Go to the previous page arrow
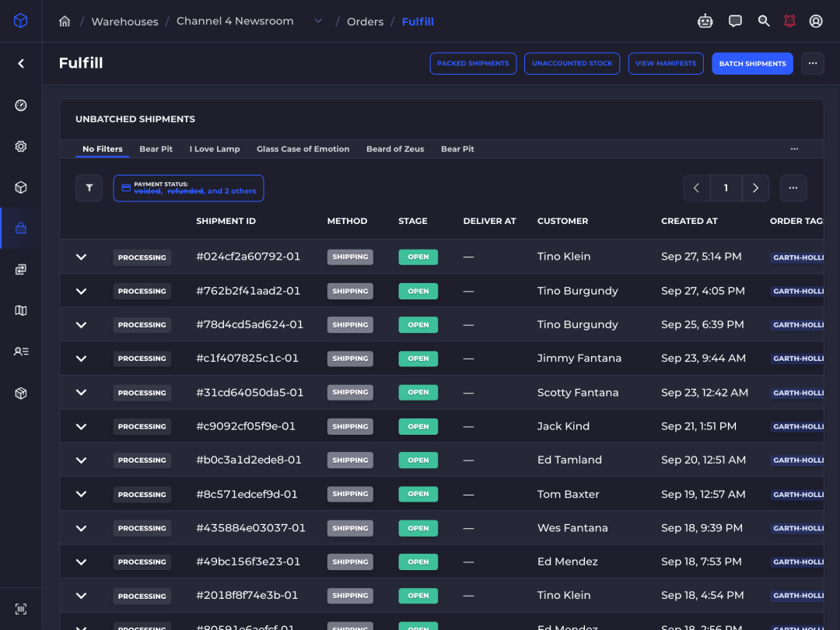Screen dimensions: 840x630 (696, 188)
